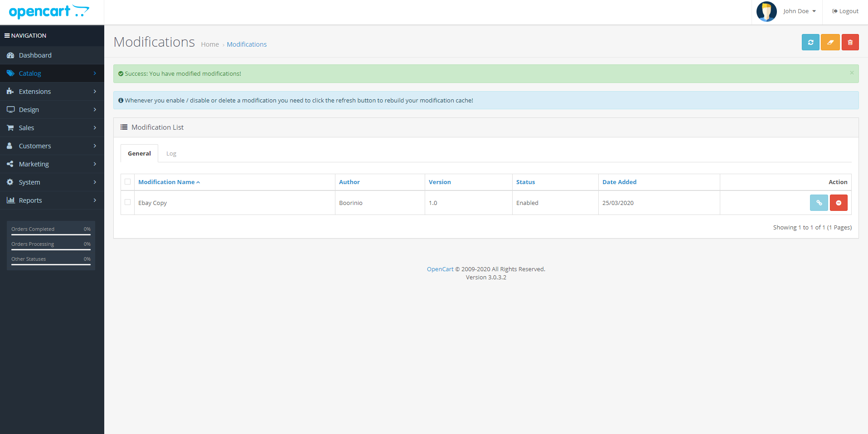Disable the Ebay Copy modification
The height and width of the screenshot is (434, 868).
(839, 203)
